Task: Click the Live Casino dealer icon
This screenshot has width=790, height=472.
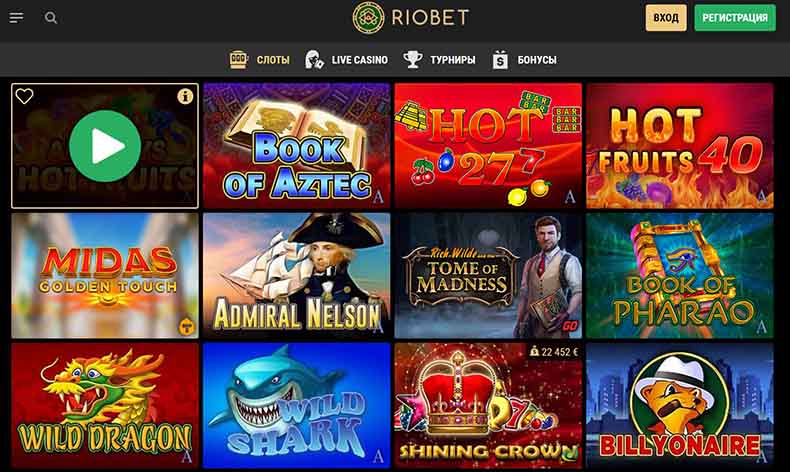Action: point(314,59)
